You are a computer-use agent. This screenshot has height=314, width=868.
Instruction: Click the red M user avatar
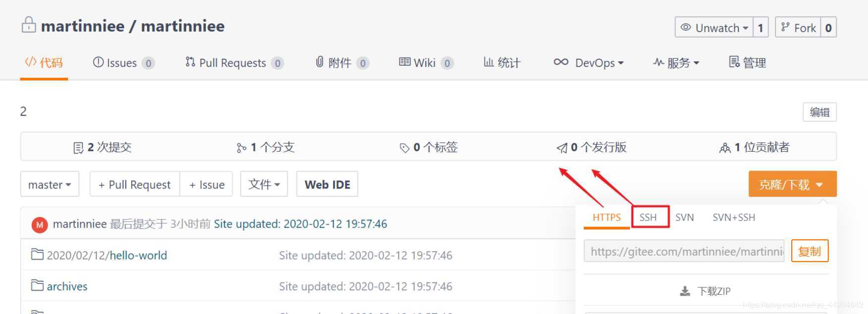(40, 225)
